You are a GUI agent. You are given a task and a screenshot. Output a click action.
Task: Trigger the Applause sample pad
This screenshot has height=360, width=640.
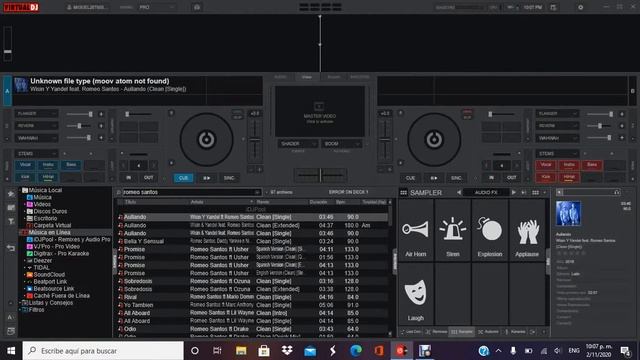(x=527, y=231)
